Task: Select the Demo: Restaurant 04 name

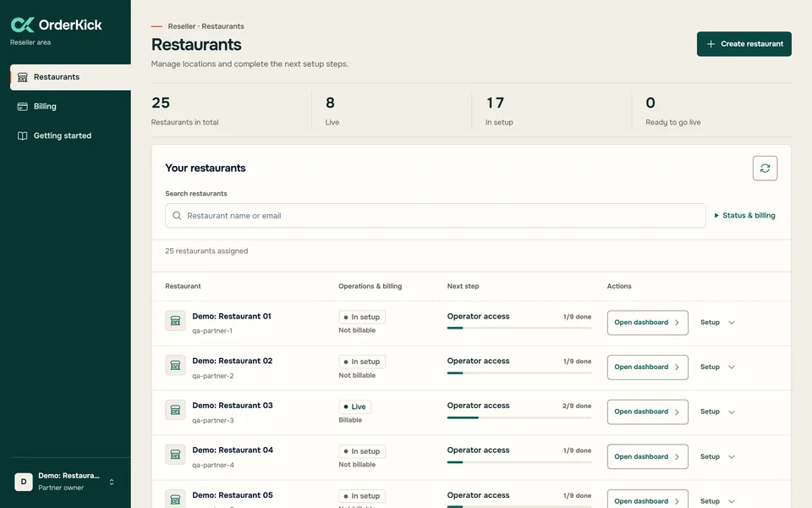Action: tap(232, 450)
